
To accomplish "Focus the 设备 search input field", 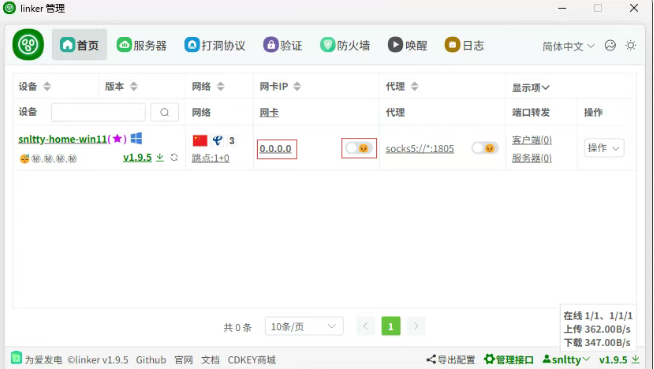I will point(98,112).
